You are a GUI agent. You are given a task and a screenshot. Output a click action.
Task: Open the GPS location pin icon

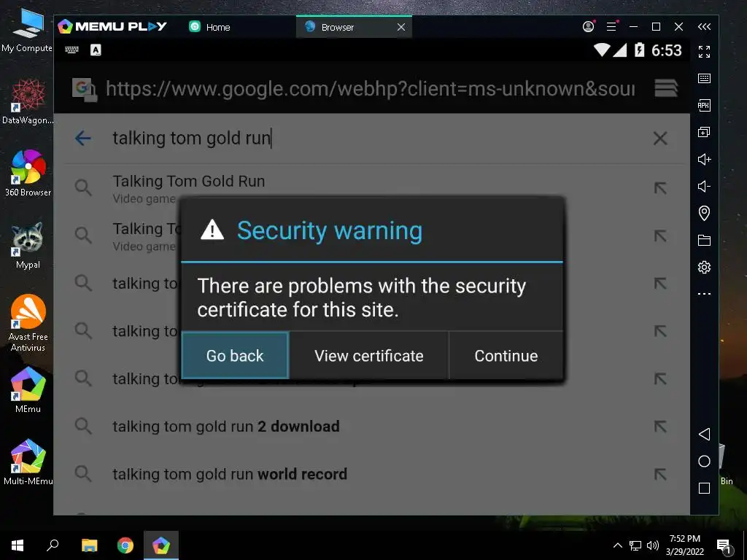point(704,213)
